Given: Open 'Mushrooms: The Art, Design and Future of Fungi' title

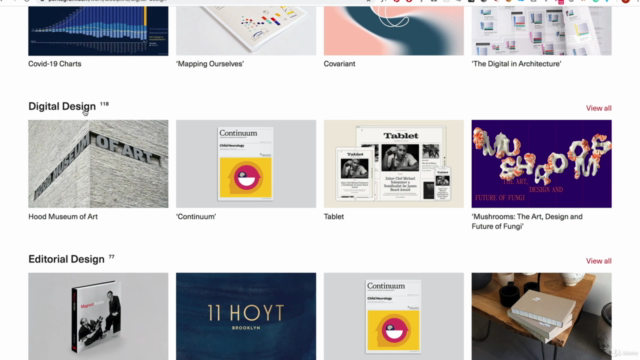Looking at the screenshot, I should click(527, 221).
